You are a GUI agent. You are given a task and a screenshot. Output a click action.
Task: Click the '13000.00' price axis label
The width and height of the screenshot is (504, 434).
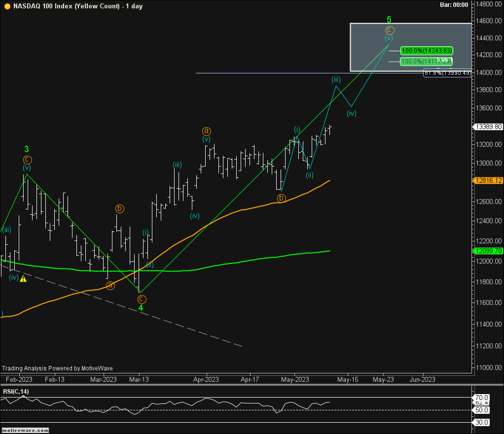[489, 163]
